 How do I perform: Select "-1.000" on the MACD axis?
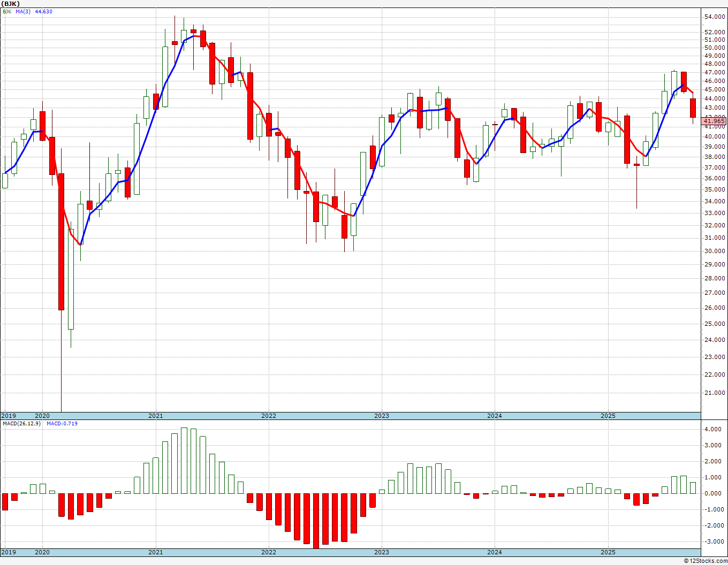pos(715,509)
